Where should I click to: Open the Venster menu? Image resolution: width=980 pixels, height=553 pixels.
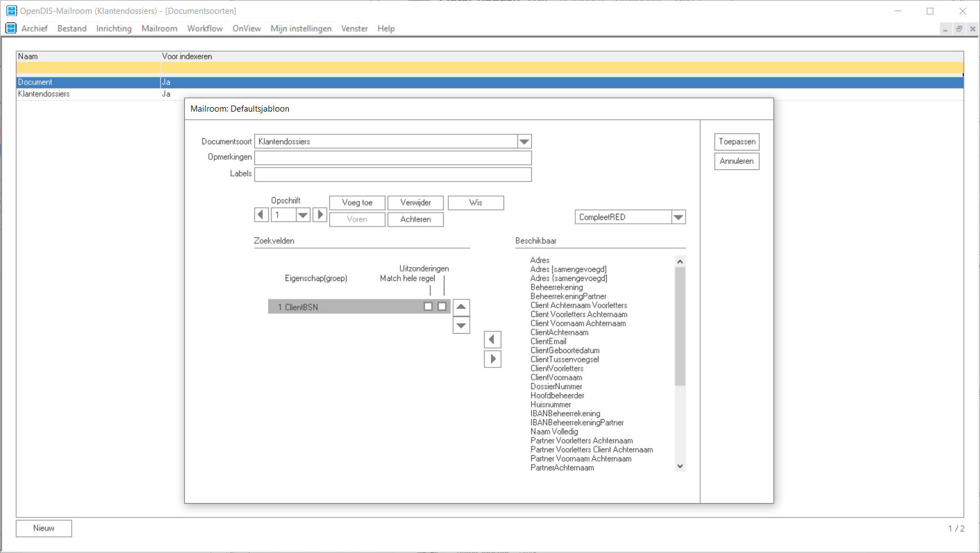[354, 28]
